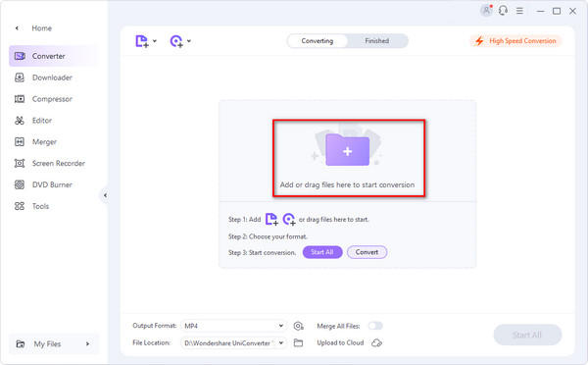Select Converter in the sidebar
This screenshot has height=365, width=588.
coord(54,56)
